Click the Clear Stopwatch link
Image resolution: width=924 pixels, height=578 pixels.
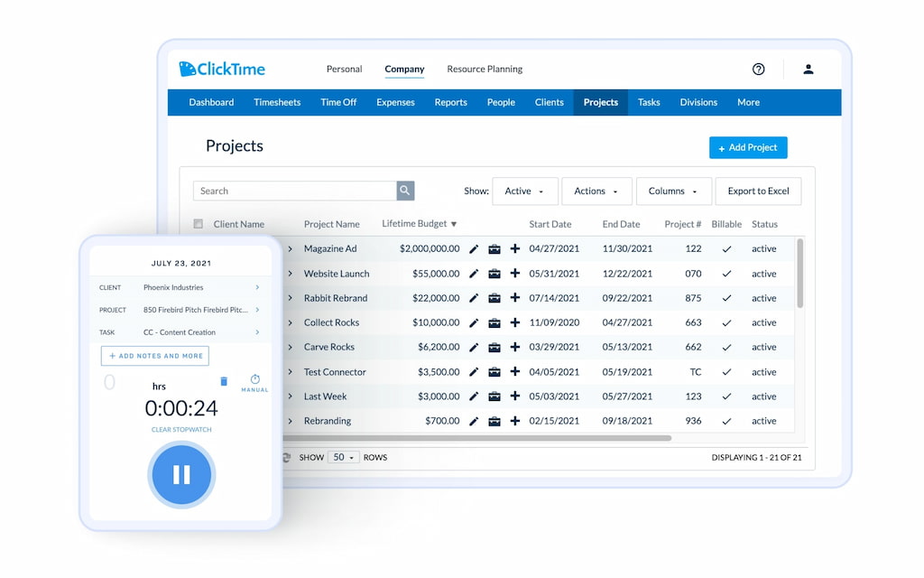click(181, 429)
